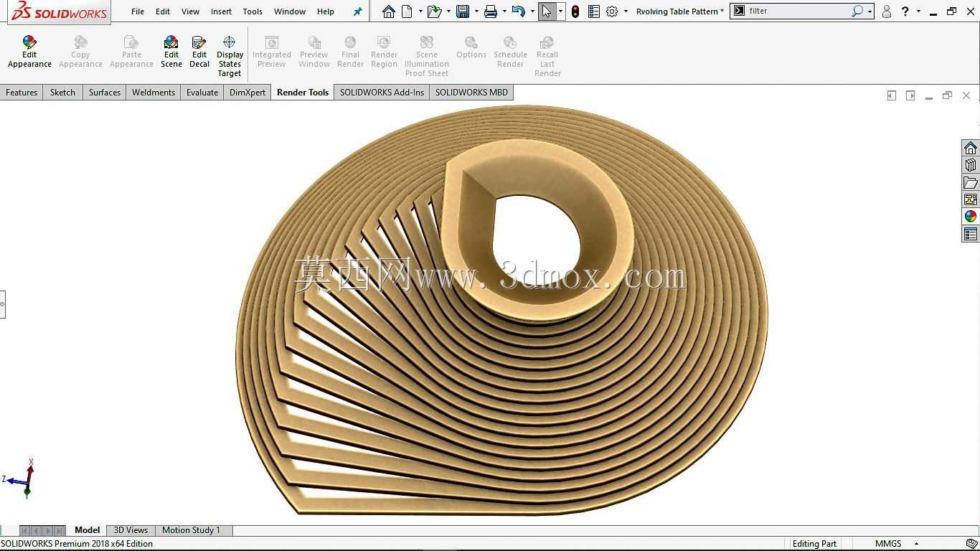Toggle the pin on the menu bar

(358, 11)
